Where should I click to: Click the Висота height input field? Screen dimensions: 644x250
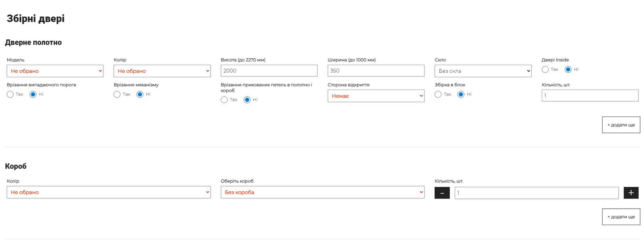click(269, 71)
